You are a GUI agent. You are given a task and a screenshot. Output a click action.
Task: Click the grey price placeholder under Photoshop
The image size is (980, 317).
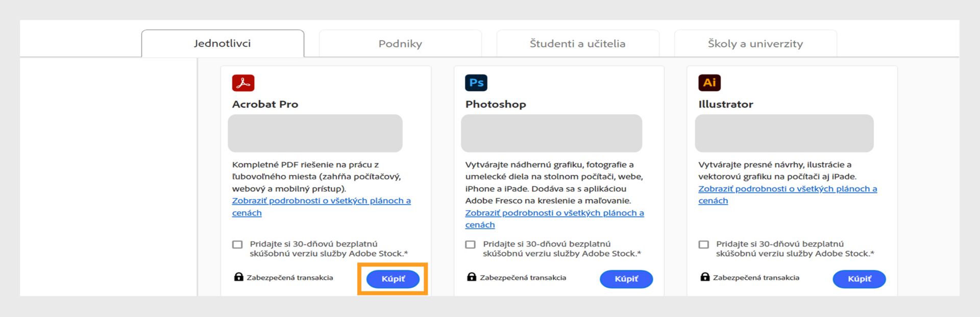(x=551, y=133)
